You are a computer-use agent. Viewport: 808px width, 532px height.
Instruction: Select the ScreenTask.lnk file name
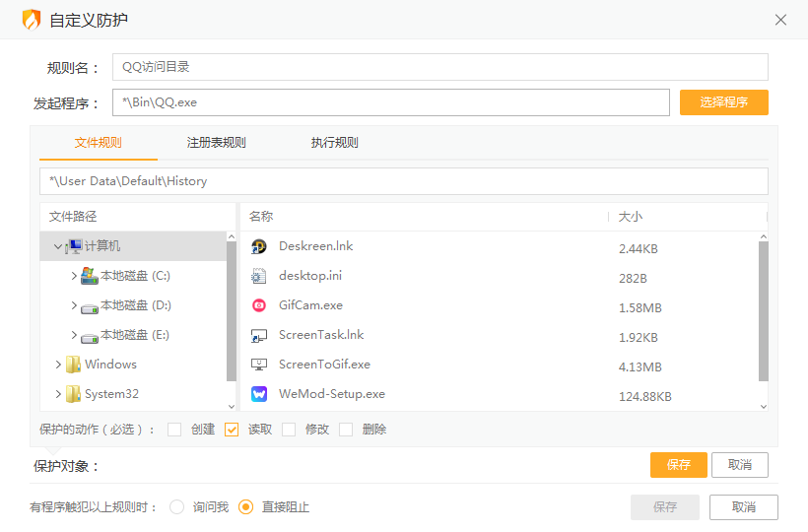(321, 335)
